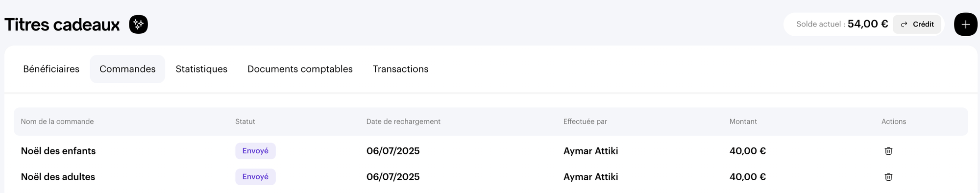The height and width of the screenshot is (193, 980).
Task: Delete the Noël des adultes order
Action: coord(888,177)
